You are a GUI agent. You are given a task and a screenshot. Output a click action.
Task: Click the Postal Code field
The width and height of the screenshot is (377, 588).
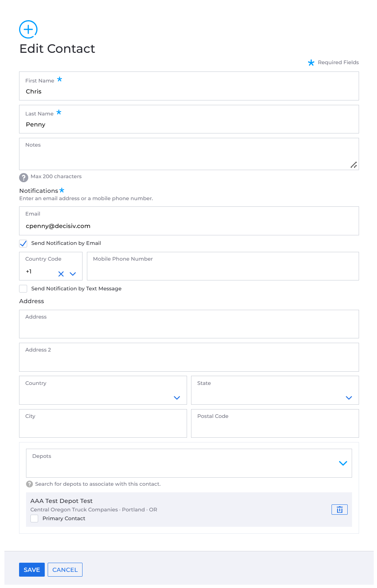point(275,423)
